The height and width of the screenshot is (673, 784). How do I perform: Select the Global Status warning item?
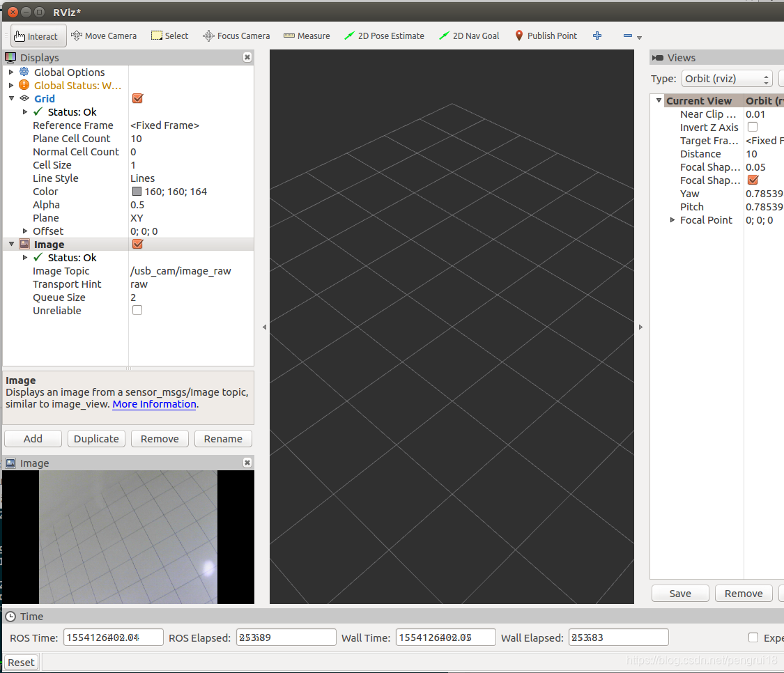point(77,86)
